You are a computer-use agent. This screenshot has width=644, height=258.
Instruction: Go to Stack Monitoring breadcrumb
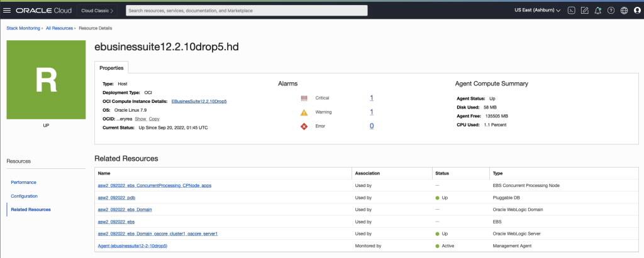(23, 28)
